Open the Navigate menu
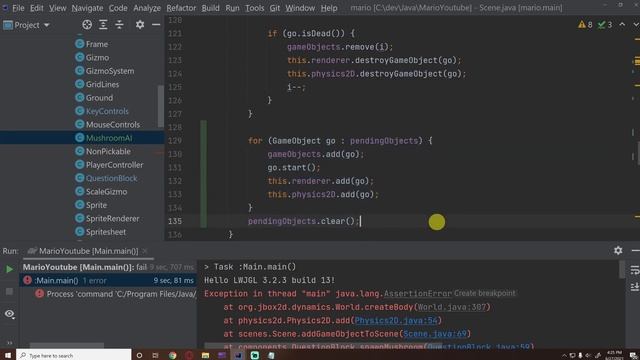The height and width of the screenshot is (360, 640). pos(87,8)
